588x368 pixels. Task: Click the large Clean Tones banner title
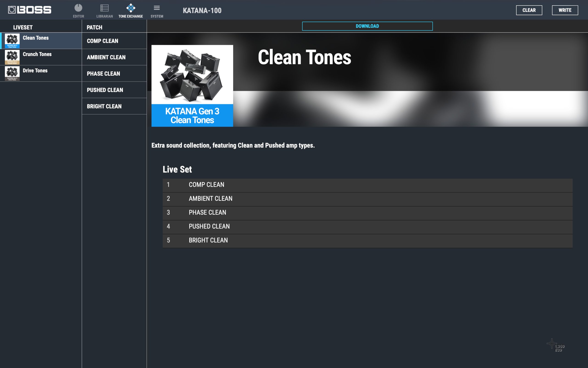pyautogui.click(x=304, y=57)
